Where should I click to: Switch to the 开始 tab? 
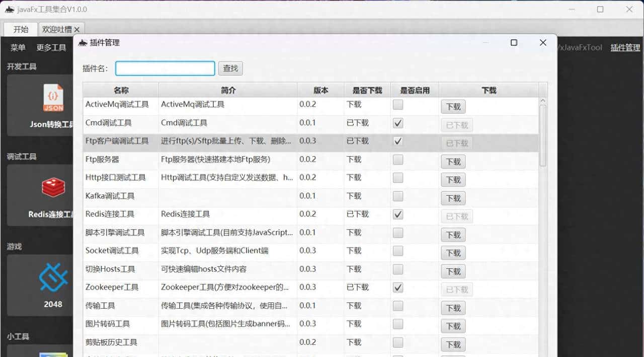[x=20, y=29]
